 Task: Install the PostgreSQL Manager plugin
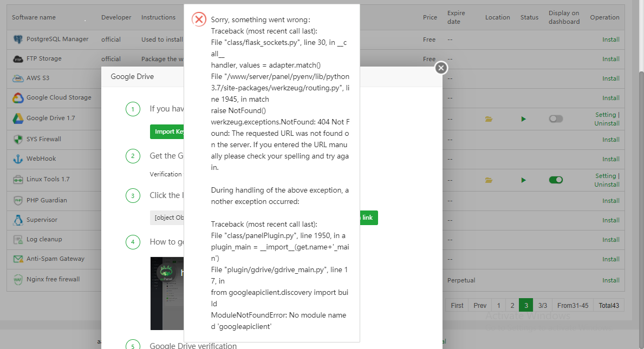(610, 39)
